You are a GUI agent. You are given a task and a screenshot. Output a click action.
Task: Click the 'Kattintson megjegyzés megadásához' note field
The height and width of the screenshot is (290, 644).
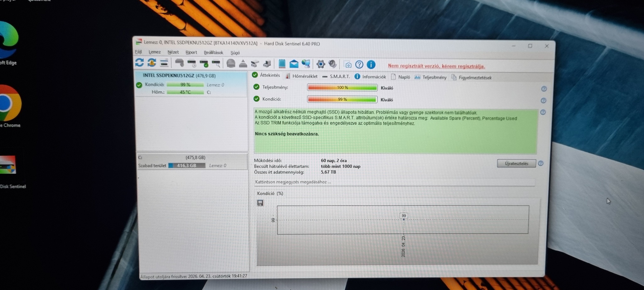pos(395,182)
